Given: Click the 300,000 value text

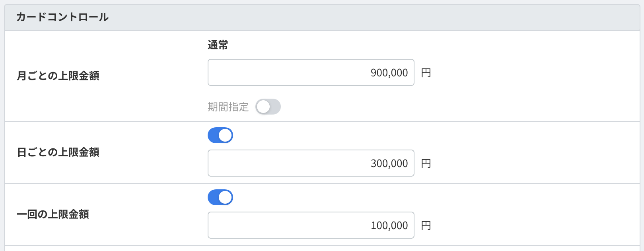Looking at the screenshot, I should click(x=389, y=163).
